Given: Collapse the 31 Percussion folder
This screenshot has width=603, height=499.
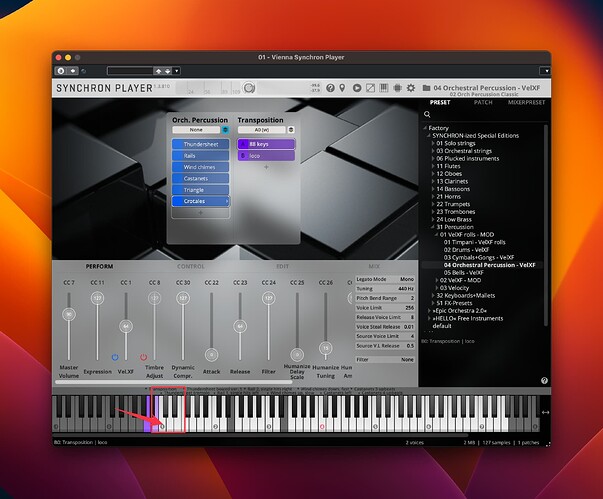Looking at the screenshot, I should point(433,227).
